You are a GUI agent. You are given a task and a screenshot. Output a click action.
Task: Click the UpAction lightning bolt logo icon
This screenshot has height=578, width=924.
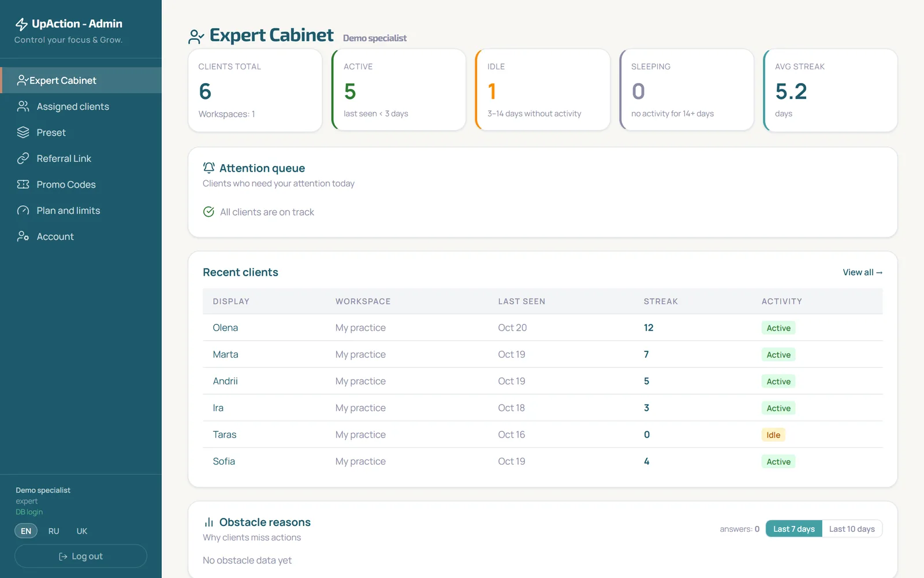tap(21, 24)
